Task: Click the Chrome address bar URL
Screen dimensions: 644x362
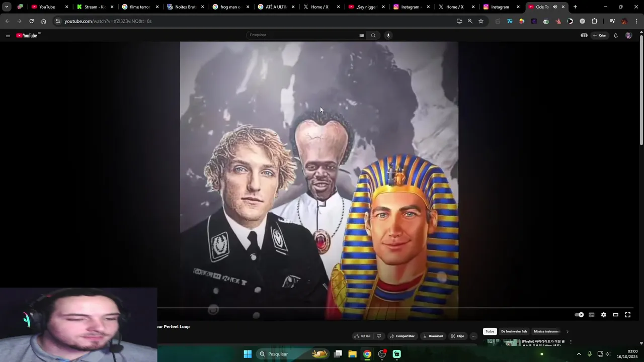Action: pos(108,21)
